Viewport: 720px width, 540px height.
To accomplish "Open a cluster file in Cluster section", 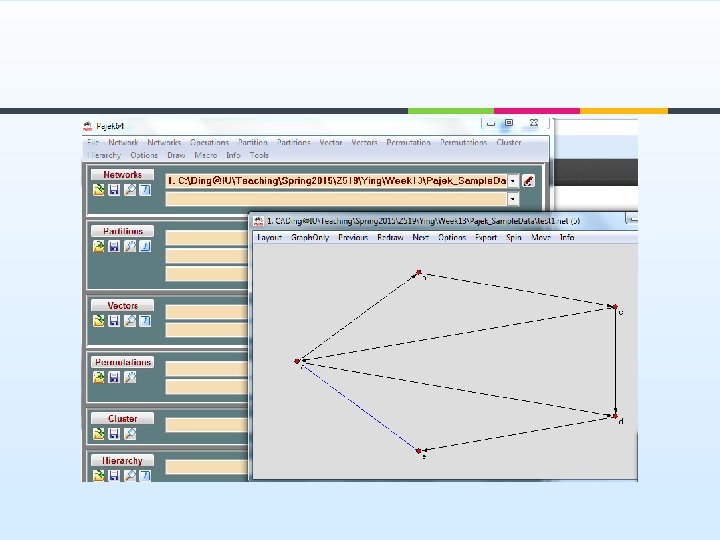I will (98, 433).
